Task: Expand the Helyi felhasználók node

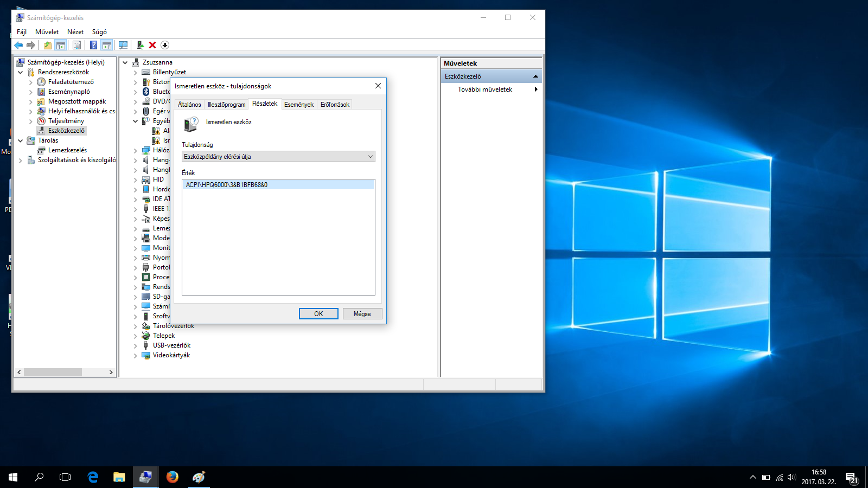Action: [31, 111]
